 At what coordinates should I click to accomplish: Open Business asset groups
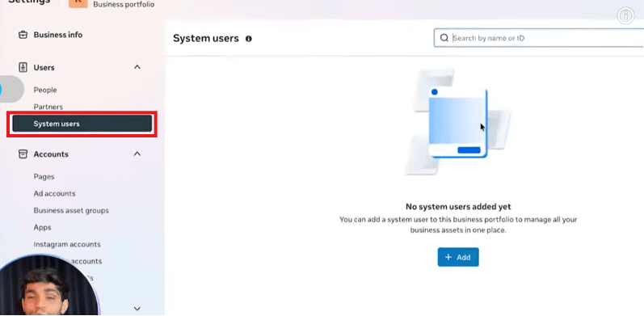tap(71, 210)
